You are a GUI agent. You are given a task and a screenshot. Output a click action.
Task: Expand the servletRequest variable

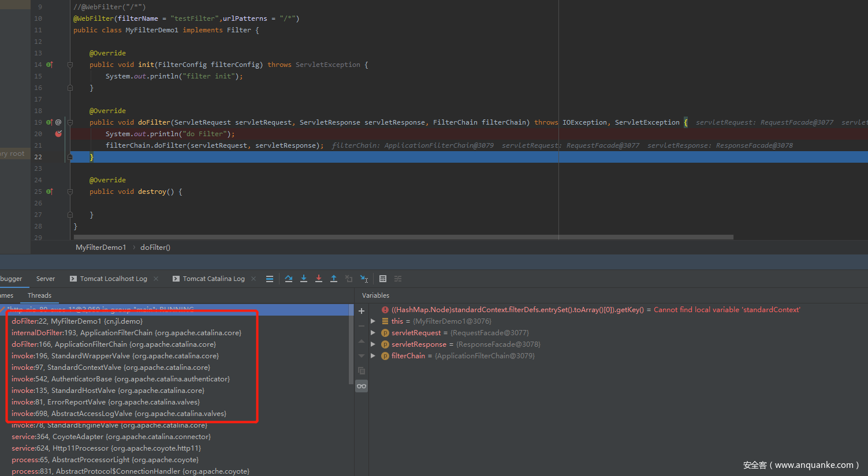[x=373, y=333]
